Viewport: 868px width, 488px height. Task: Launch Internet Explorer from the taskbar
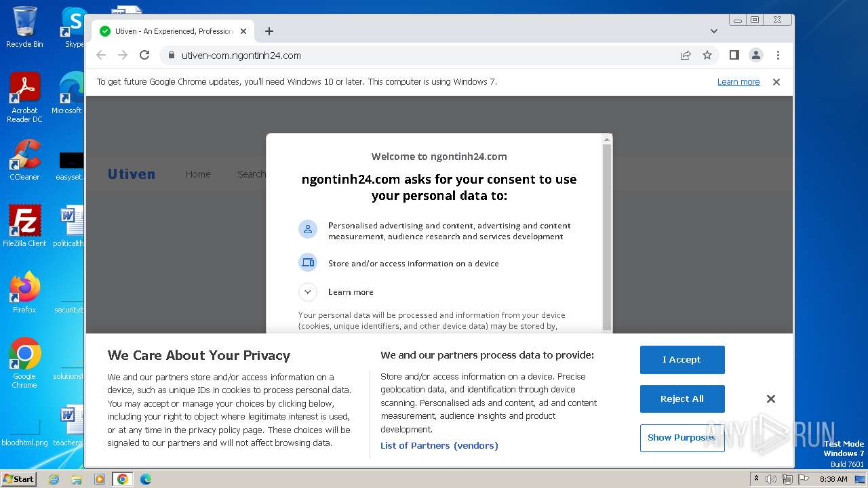54,479
